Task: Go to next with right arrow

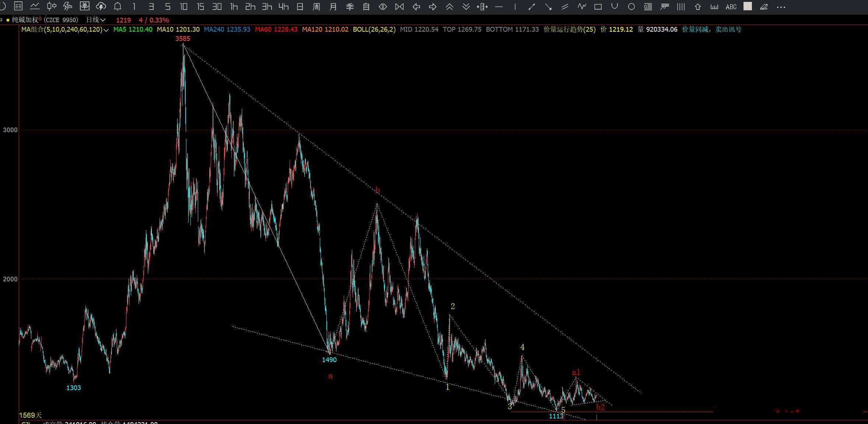Action: 433,7
